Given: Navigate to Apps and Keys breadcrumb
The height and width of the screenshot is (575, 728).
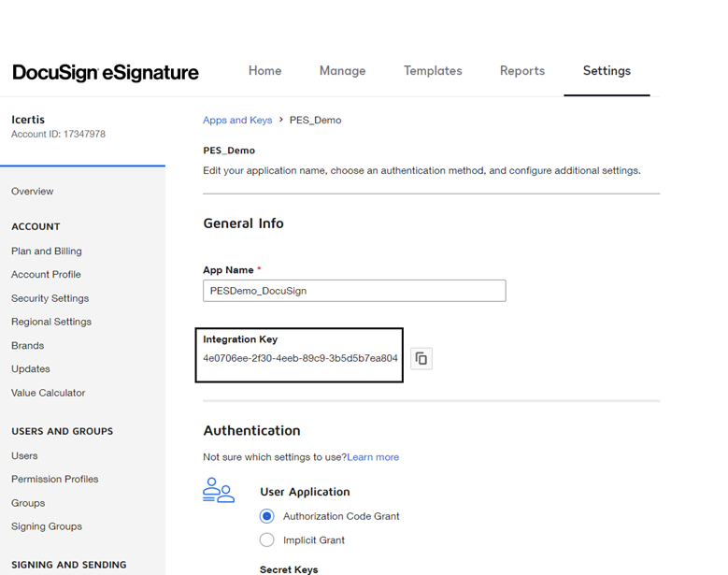Looking at the screenshot, I should [237, 120].
